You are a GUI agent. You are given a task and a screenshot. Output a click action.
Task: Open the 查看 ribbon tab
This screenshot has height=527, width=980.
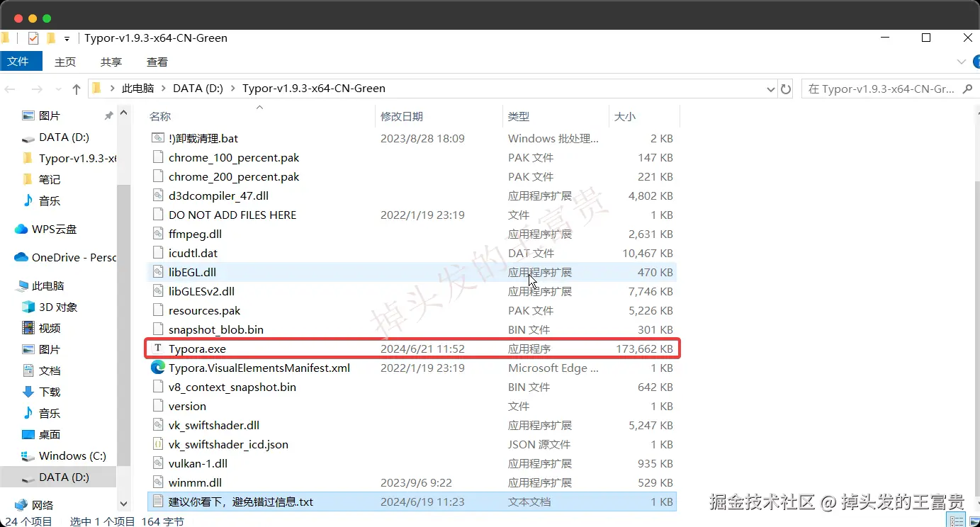tap(157, 62)
